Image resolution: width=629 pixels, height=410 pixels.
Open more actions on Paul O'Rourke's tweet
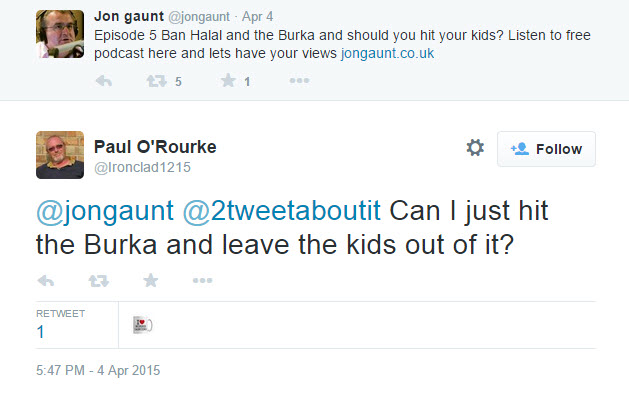point(202,280)
